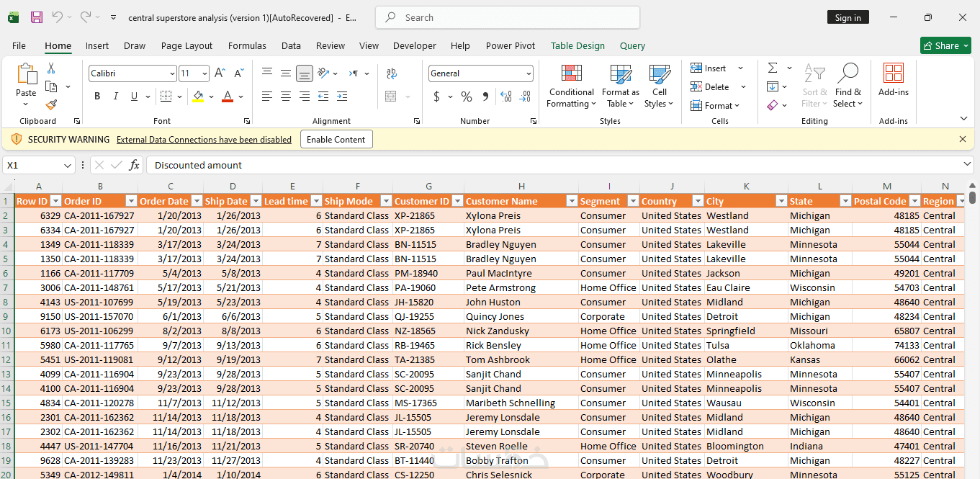Click the font color red swatch
The width and height of the screenshot is (980, 479).
click(228, 97)
